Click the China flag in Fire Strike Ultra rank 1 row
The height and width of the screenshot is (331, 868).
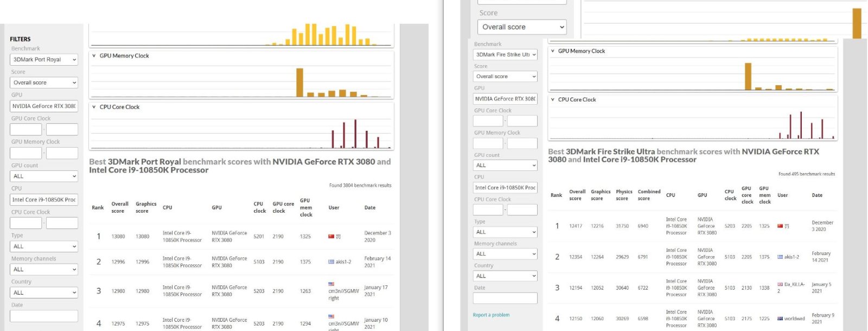pyautogui.click(x=780, y=226)
